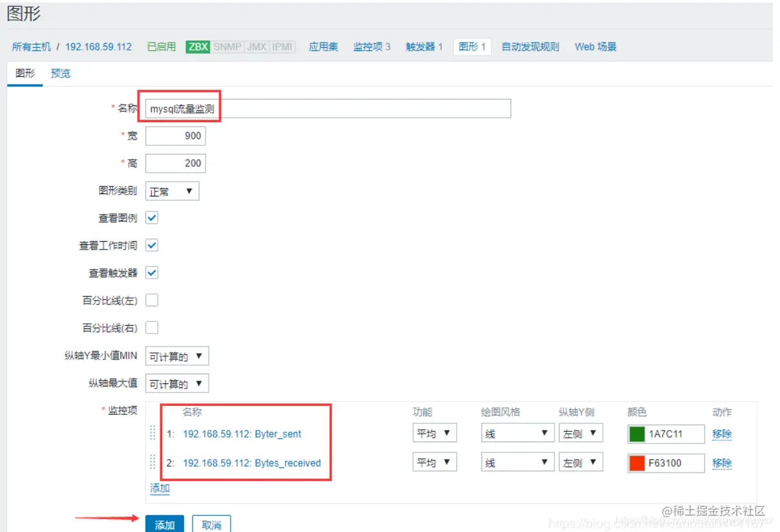This screenshot has width=780, height=532.
Task: Switch to the 图形 sub-tab
Action: pos(25,74)
